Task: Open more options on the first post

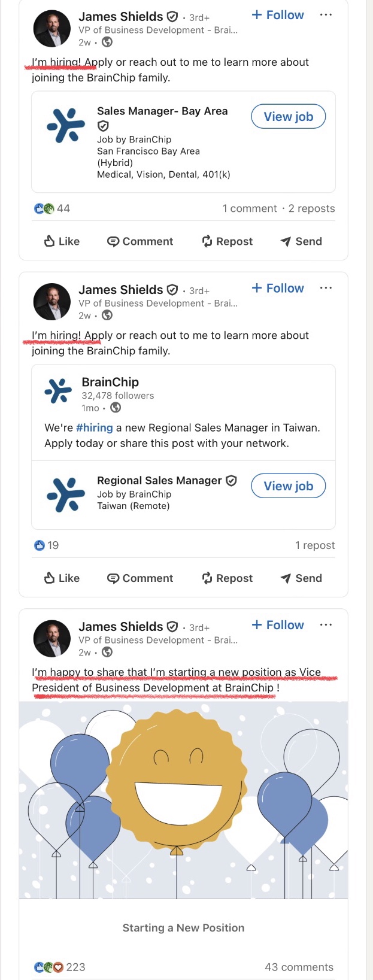Action: [x=326, y=15]
